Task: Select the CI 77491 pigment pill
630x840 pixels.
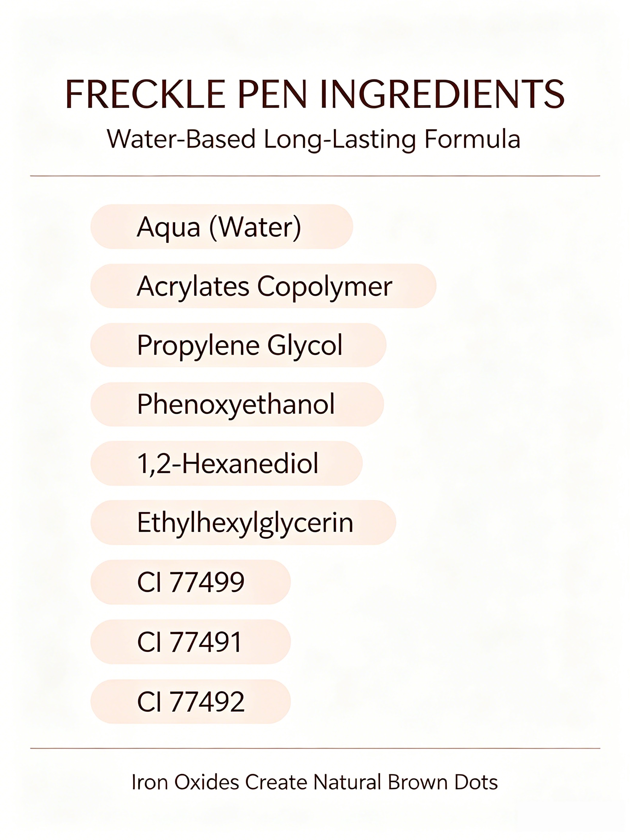Action: pos(191,642)
